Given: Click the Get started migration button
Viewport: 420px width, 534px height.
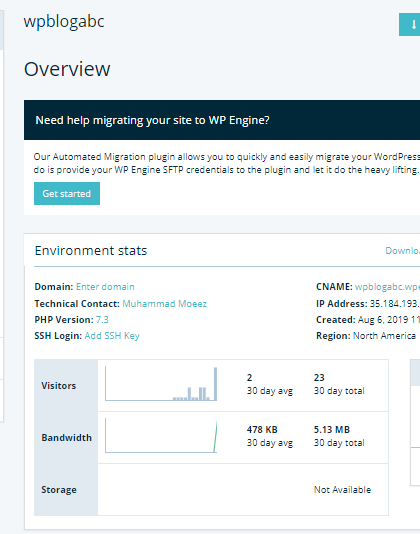Looking at the screenshot, I should (67, 193).
